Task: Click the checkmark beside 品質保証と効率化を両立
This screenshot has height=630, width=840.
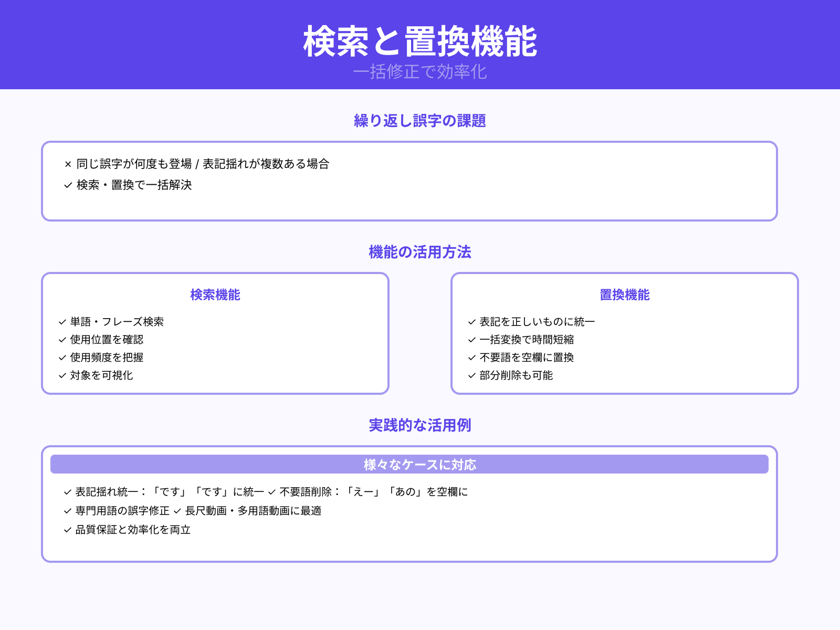Action: pyautogui.click(x=67, y=530)
